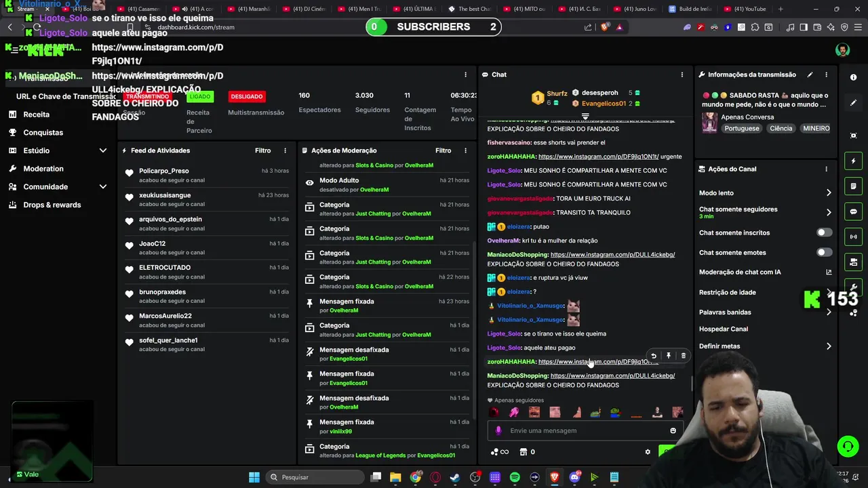
Task: Open the green support headset button
Action: pos(848,447)
